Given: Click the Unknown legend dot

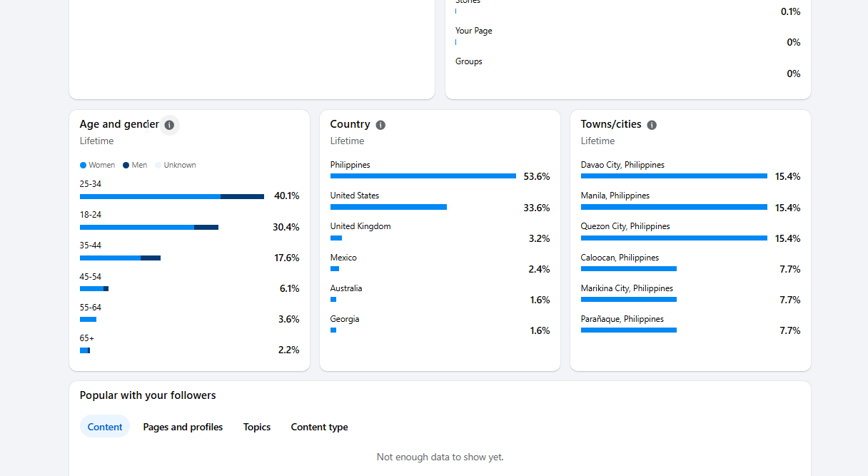Looking at the screenshot, I should pos(158,165).
